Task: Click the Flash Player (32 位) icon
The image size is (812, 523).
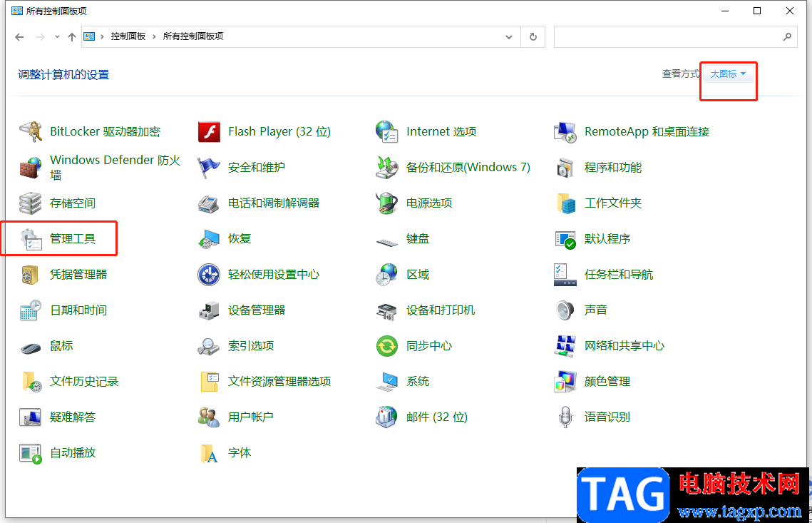Action: point(209,132)
